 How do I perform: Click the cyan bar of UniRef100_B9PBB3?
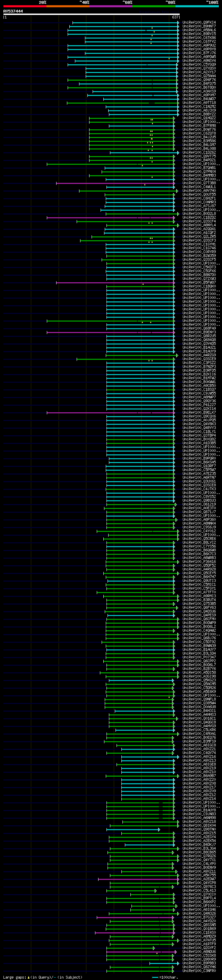pos(164,963)
